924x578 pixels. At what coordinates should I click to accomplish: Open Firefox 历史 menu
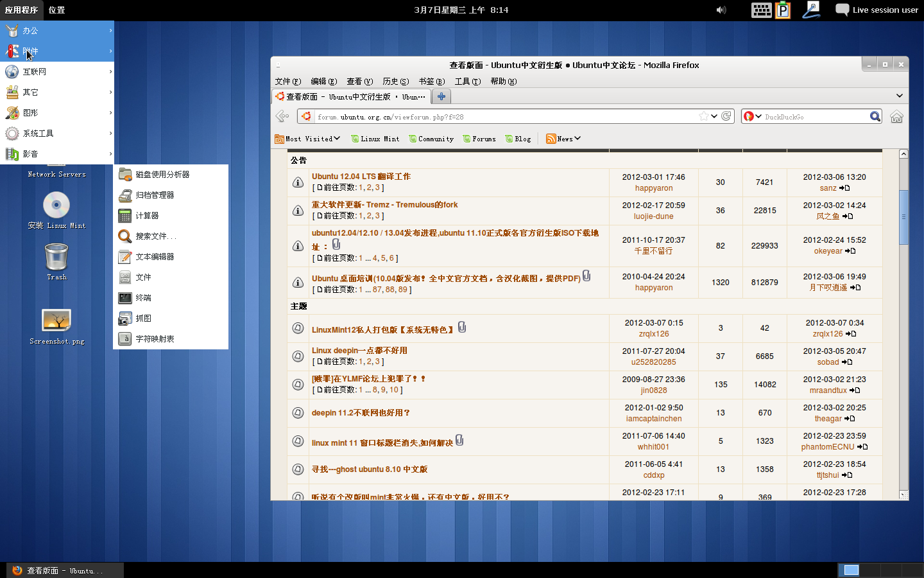[395, 82]
